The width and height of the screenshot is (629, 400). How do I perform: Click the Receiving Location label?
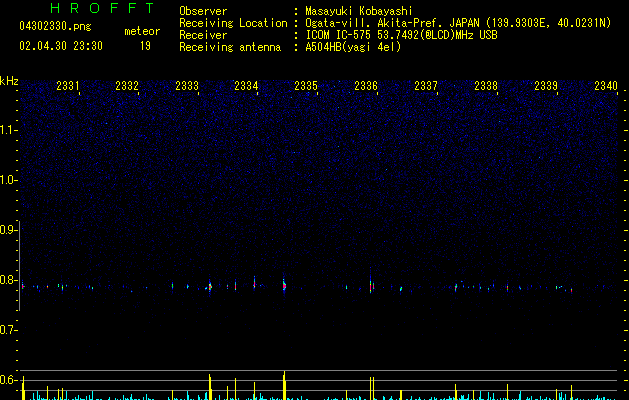(233, 23)
